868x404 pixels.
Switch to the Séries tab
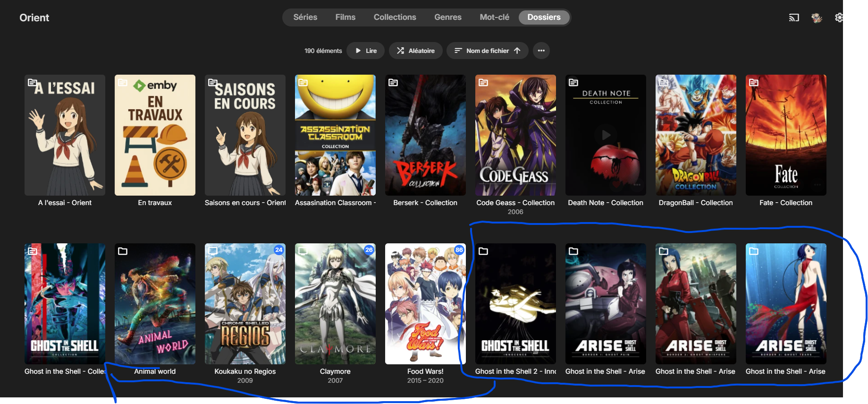pyautogui.click(x=305, y=17)
